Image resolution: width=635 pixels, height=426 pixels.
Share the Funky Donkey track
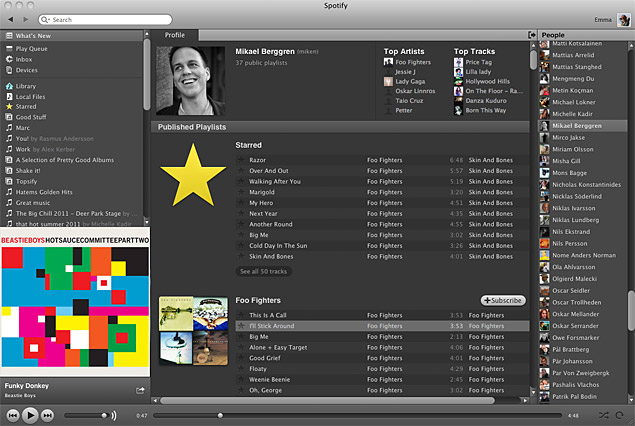pyautogui.click(x=140, y=390)
